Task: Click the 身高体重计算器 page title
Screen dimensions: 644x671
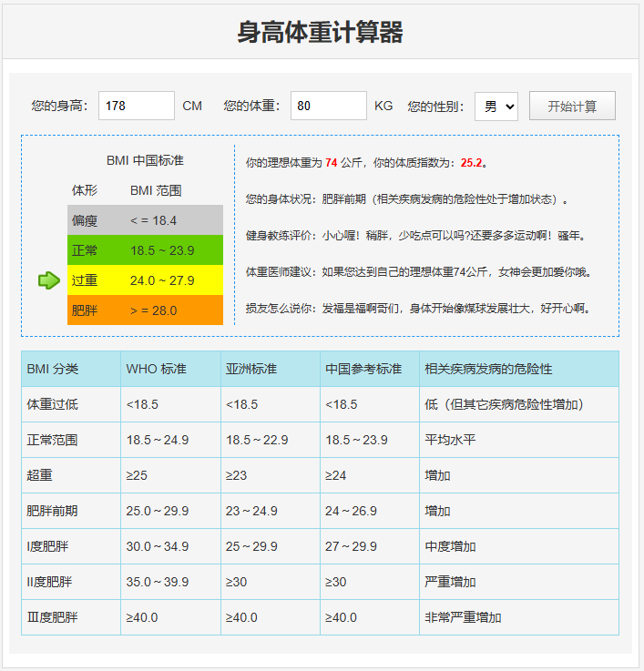Action: point(321,33)
